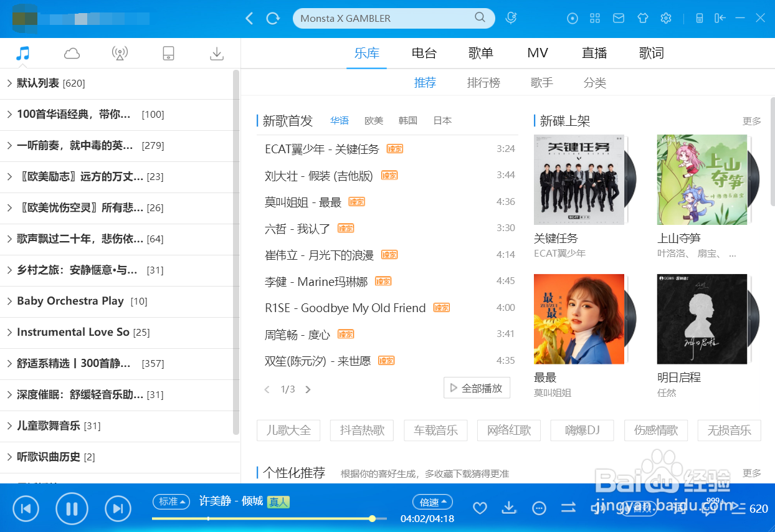Favorite the current song with the heart
775x532 pixels.
tap(480, 508)
